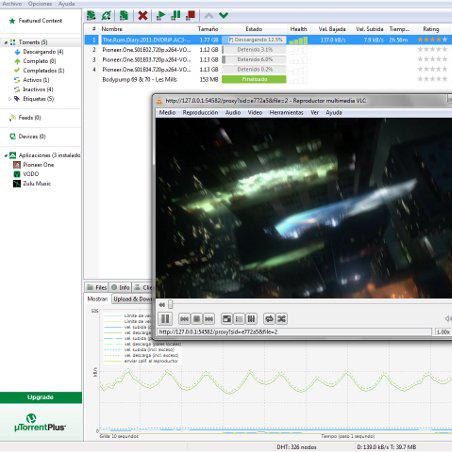Open the Herramientas menu in VLC
Screen dimensions: 452x452
click(x=286, y=113)
